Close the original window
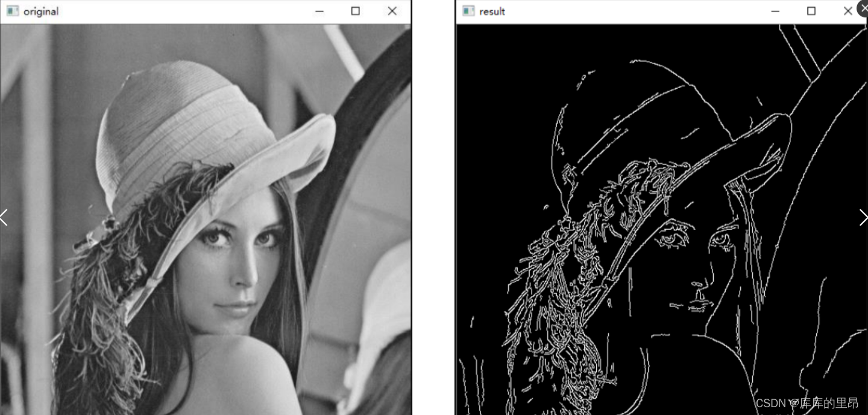Screen dimensions: 868x415 [x=392, y=11]
